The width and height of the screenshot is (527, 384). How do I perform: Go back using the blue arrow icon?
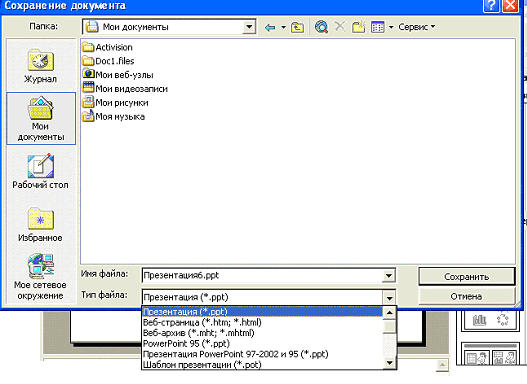click(270, 27)
